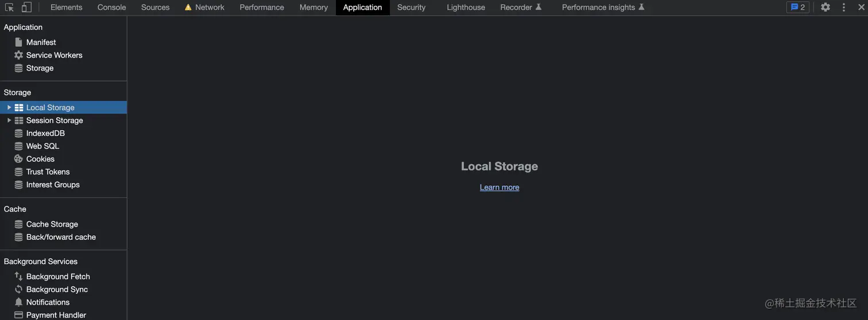Viewport: 868px width, 320px height.
Task: Select the Trust Tokens item
Action: point(63,172)
